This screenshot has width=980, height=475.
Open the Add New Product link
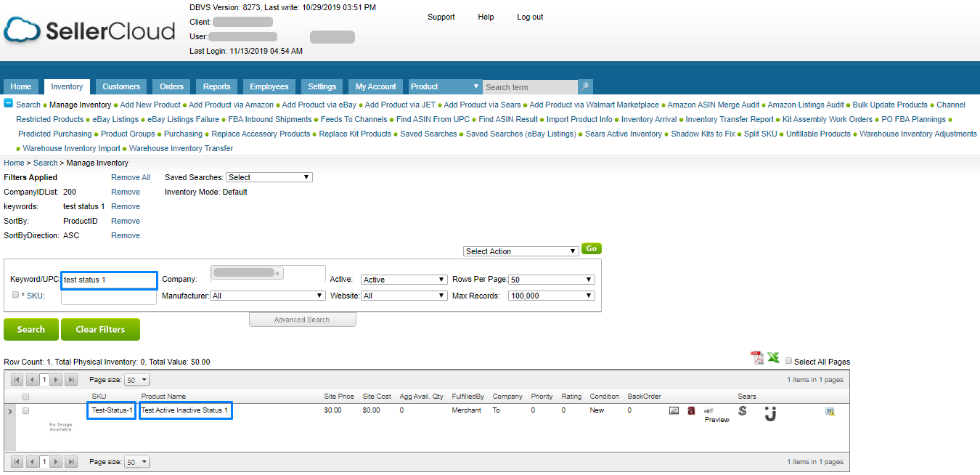[x=150, y=105]
